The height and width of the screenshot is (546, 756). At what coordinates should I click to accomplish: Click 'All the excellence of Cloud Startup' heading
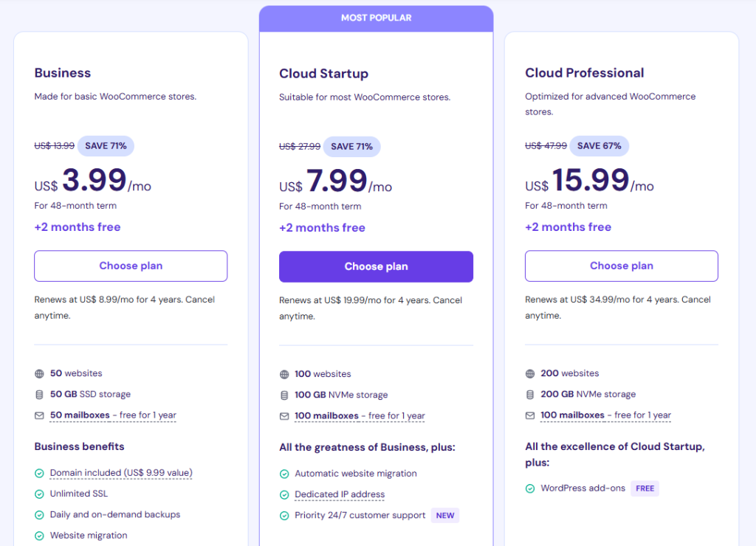[x=615, y=455]
